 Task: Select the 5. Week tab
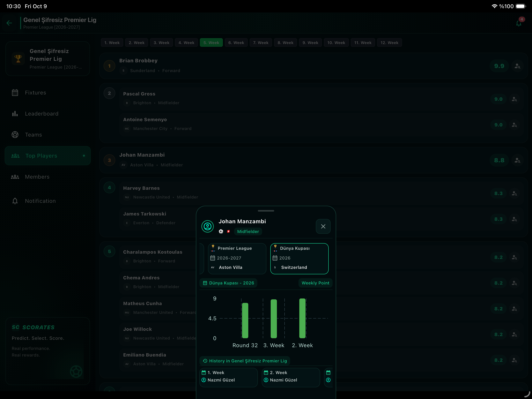click(211, 43)
